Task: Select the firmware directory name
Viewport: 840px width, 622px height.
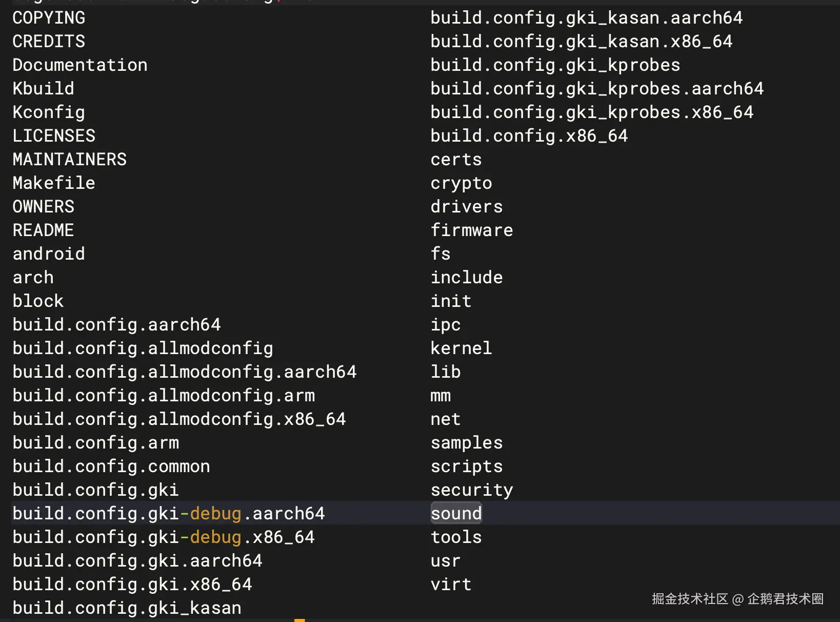Action: coord(472,230)
